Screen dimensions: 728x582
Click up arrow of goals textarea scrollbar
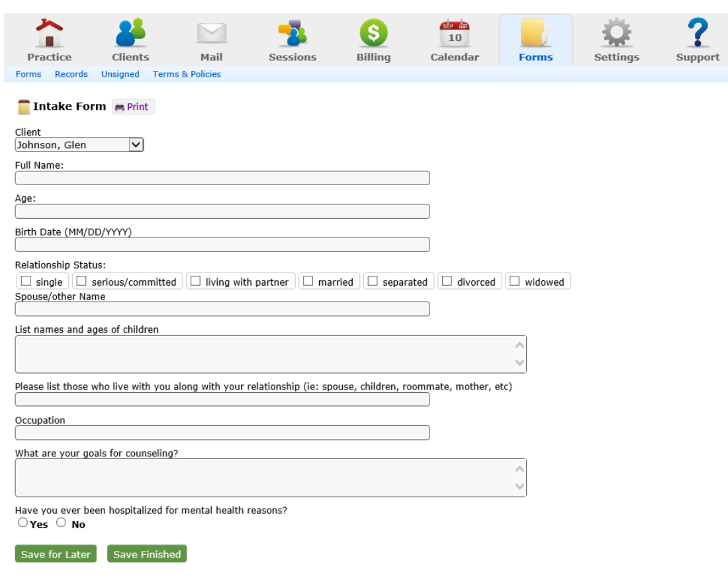click(x=520, y=469)
